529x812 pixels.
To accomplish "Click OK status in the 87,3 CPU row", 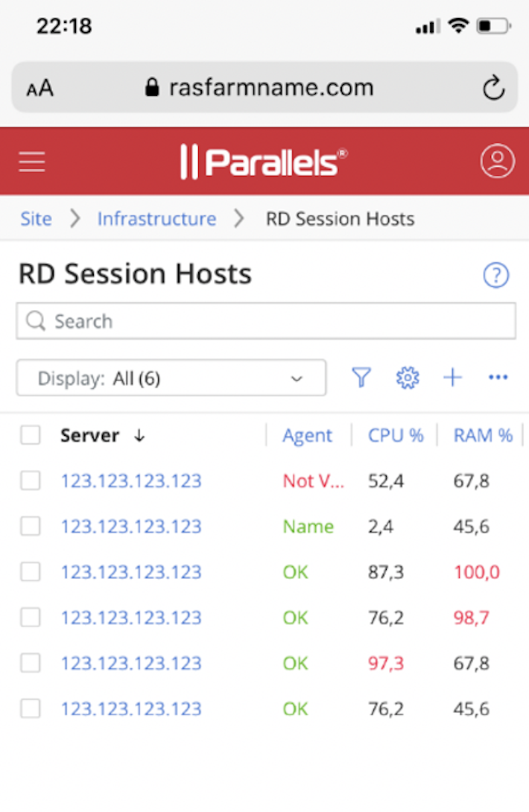I will pyautogui.click(x=295, y=572).
